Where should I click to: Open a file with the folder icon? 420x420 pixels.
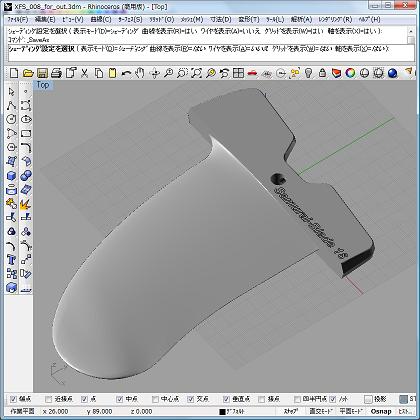pos(28,73)
